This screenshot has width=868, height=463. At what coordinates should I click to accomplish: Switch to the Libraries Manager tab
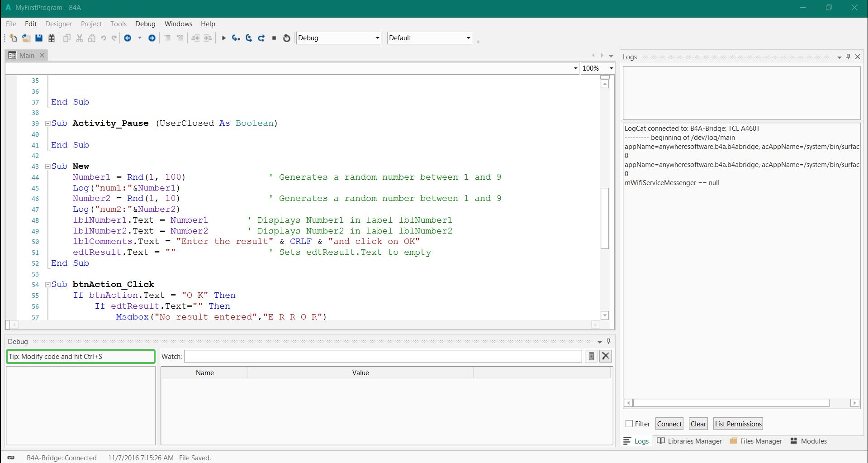point(689,441)
